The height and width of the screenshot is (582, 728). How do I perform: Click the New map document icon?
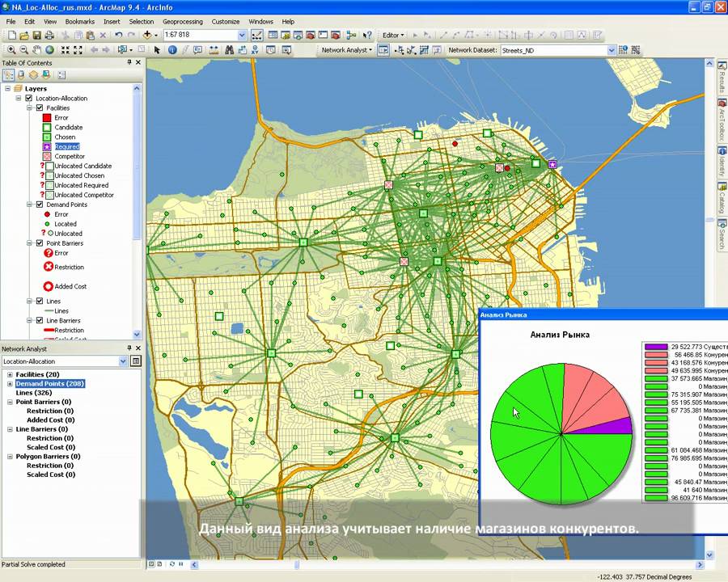(x=12, y=35)
